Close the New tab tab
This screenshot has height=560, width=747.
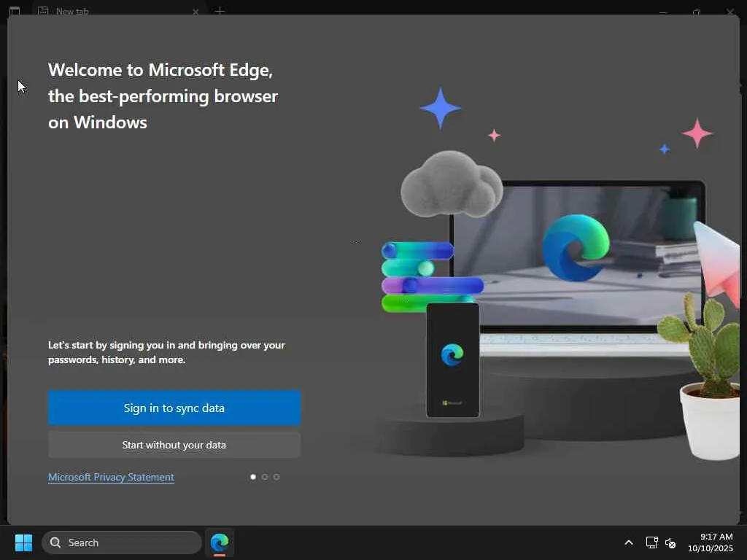pos(196,12)
